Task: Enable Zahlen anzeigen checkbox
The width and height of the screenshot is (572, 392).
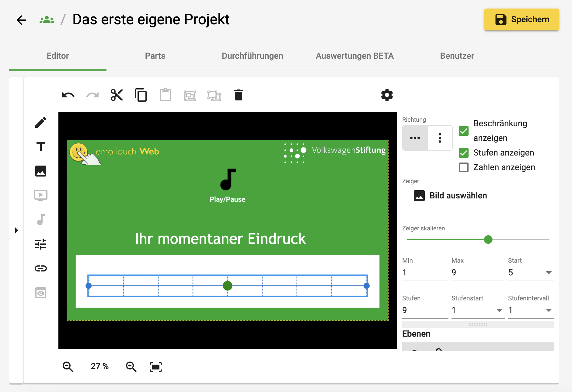Action: coord(464,167)
